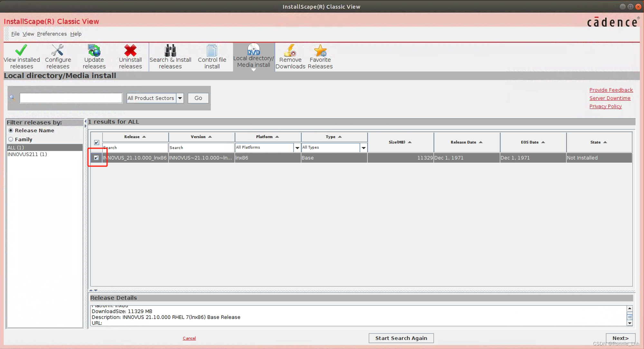Select the Release Name radio button

(x=11, y=130)
